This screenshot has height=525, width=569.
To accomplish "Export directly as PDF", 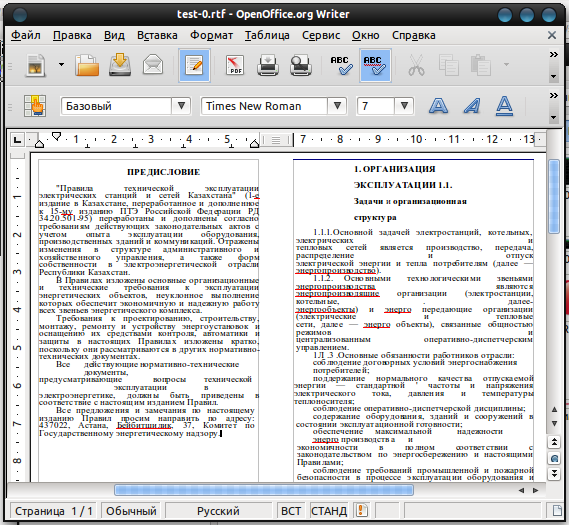I will click(235, 65).
